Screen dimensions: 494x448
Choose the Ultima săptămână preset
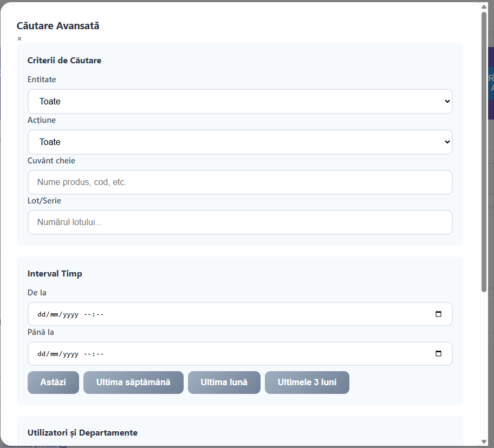(x=133, y=383)
